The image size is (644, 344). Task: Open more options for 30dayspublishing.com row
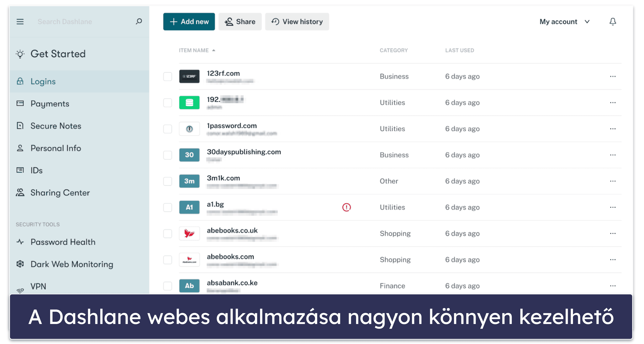coord(613,155)
